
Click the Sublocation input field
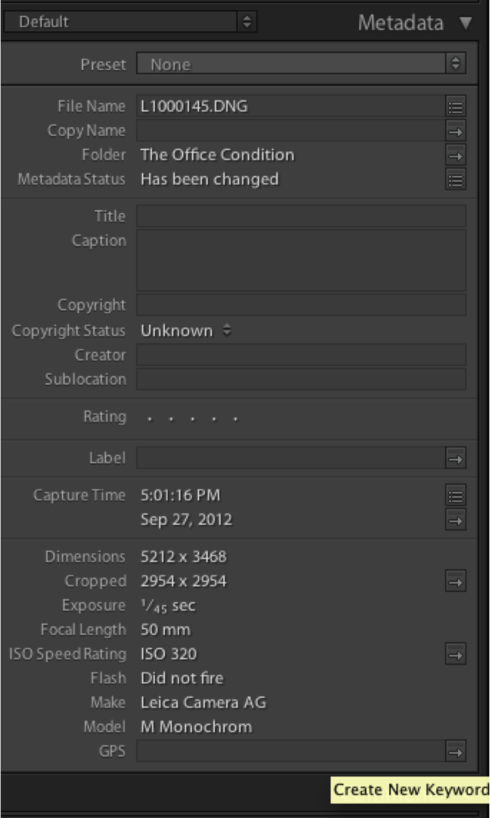click(301, 379)
